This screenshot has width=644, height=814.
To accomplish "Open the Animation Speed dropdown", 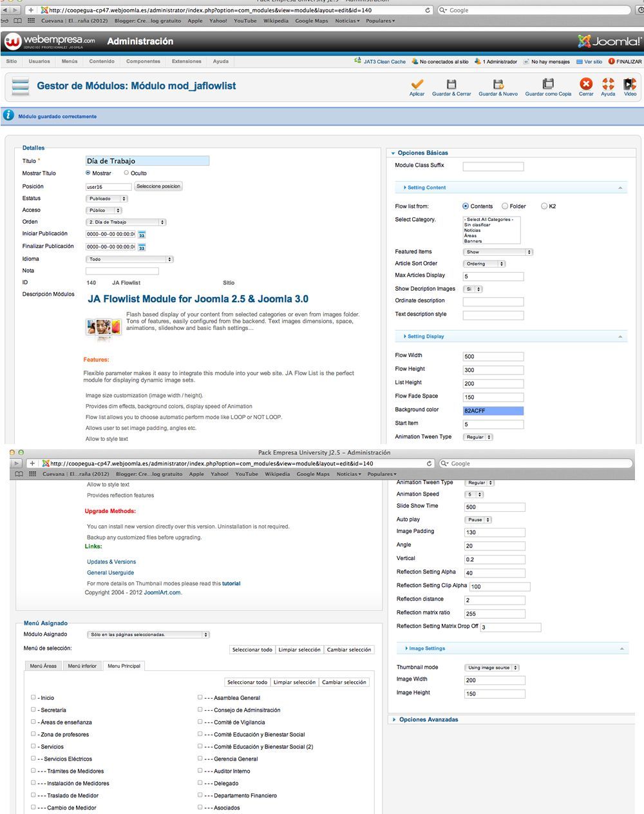I will [x=474, y=494].
